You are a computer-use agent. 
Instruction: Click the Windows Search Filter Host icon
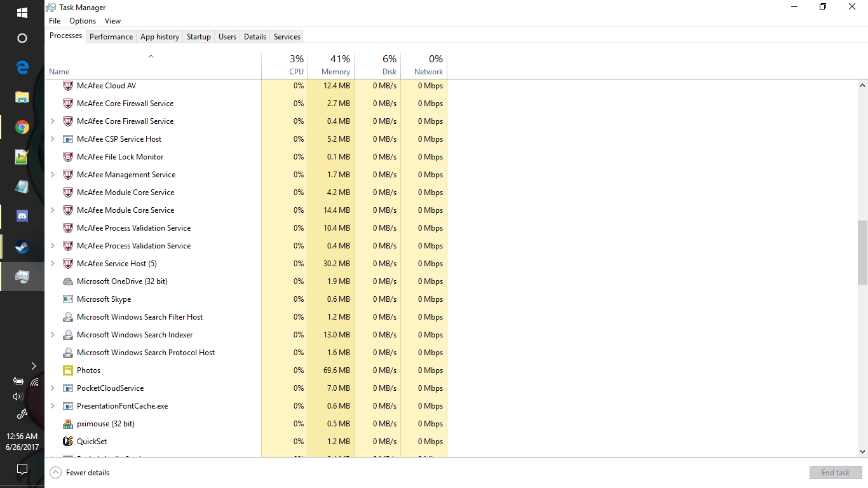point(68,317)
